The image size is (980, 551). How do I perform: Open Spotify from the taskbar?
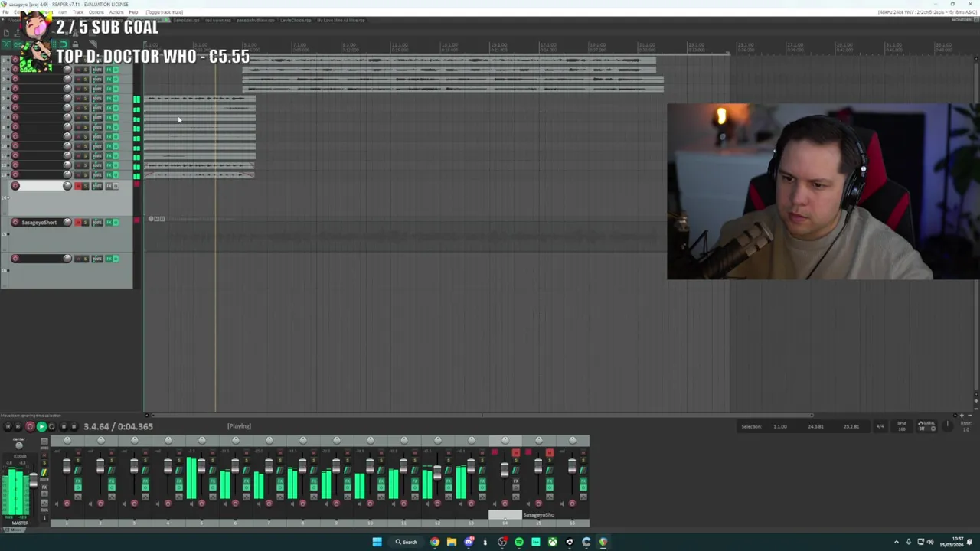[x=518, y=542]
